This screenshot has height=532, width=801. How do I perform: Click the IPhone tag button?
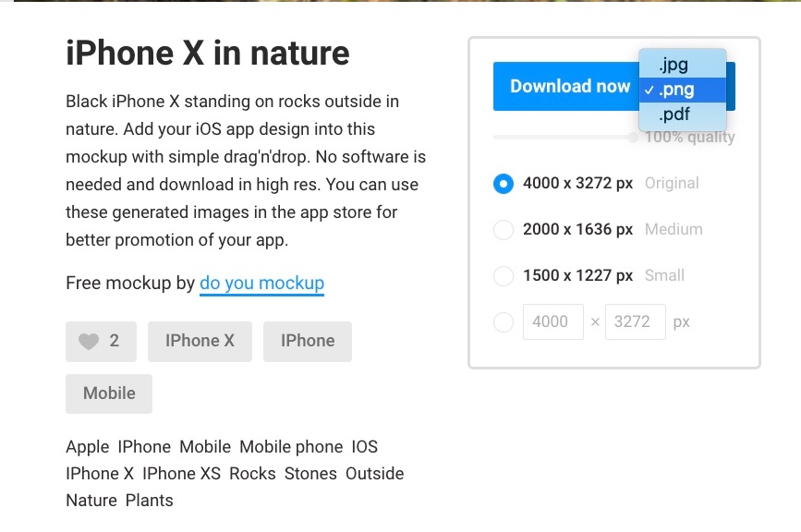308,341
